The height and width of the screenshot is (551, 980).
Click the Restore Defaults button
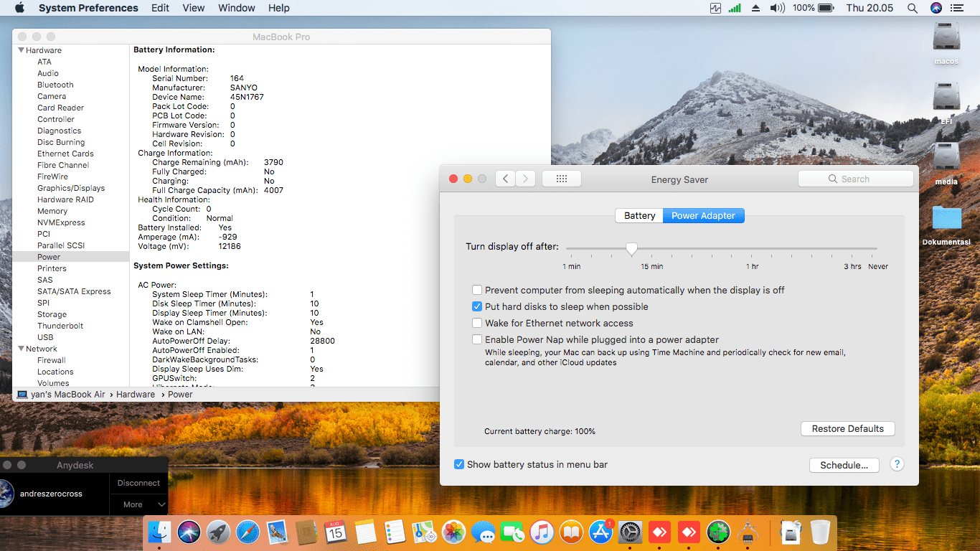click(x=847, y=428)
